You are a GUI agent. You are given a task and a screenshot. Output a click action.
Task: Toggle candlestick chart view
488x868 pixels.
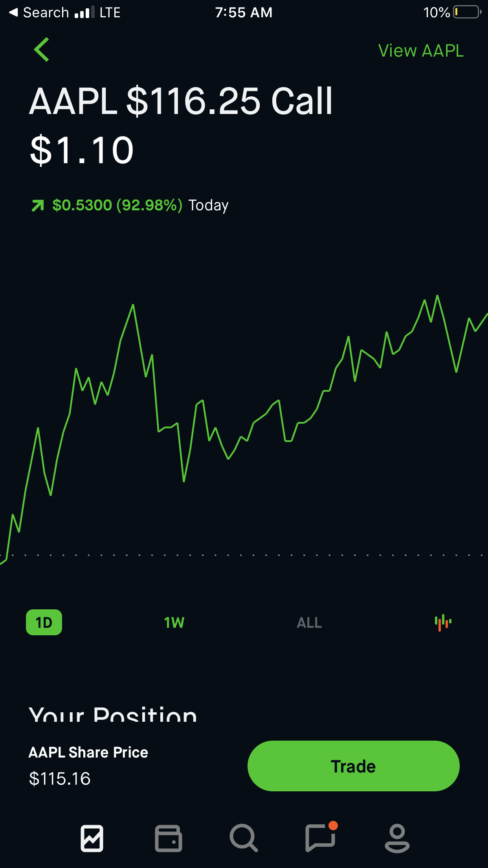coord(443,622)
